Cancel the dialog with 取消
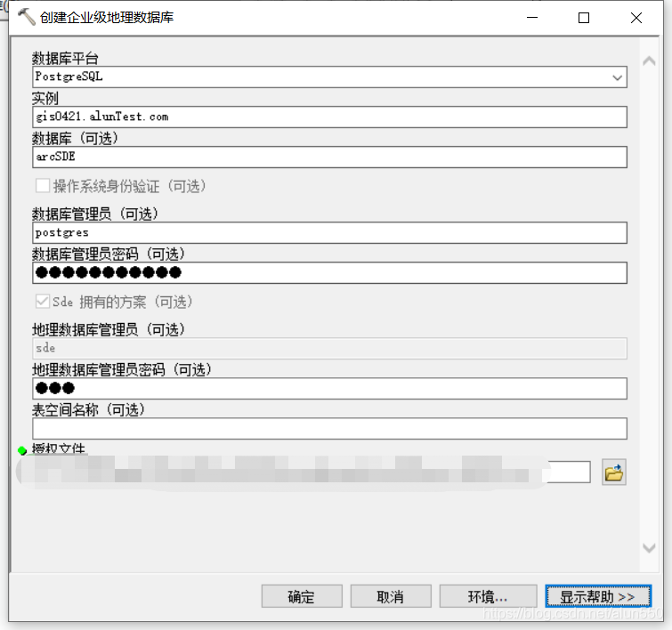Image resolution: width=672 pixels, height=630 pixels. pyautogui.click(x=391, y=596)
